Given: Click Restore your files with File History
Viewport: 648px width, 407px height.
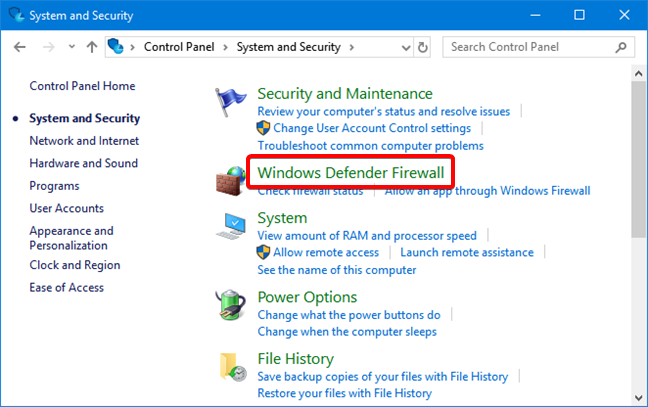Looking at the screenshot, I should [344, 393].
